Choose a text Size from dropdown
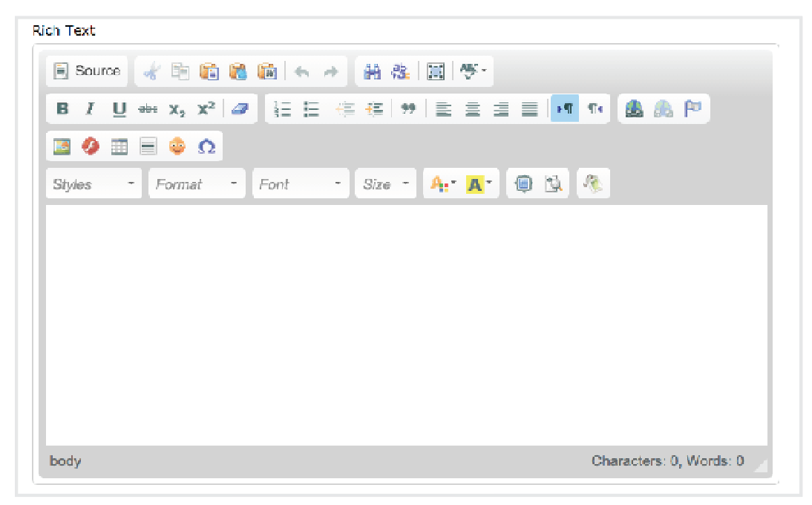 point(385,184)
